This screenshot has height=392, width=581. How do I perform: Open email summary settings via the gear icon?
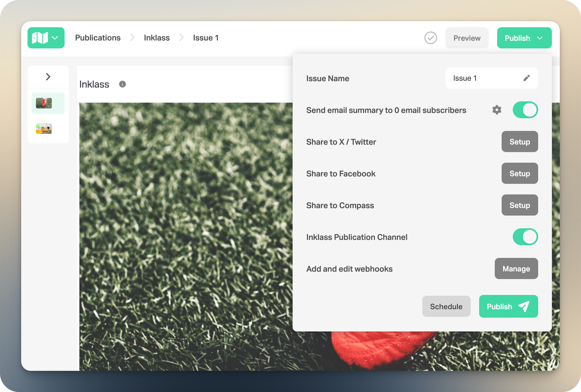pyautogui.click(x=497, y=110)
